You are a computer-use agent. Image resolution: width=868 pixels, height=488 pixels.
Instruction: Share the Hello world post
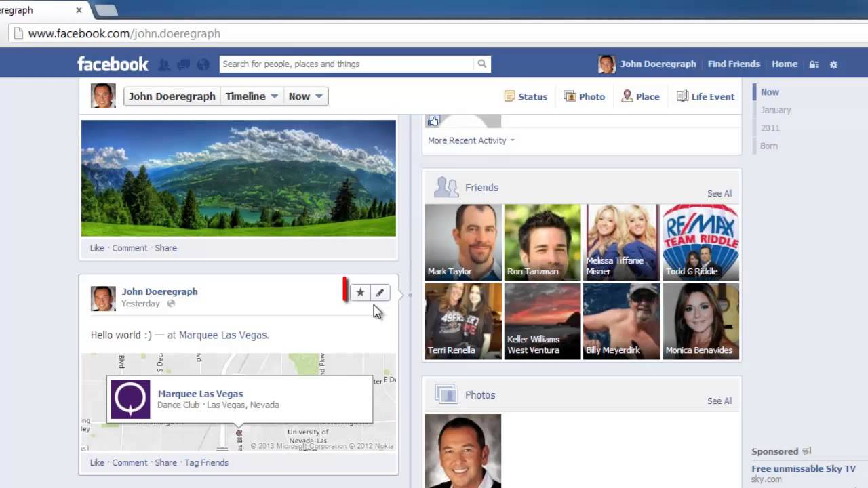(x=165, y=462)
